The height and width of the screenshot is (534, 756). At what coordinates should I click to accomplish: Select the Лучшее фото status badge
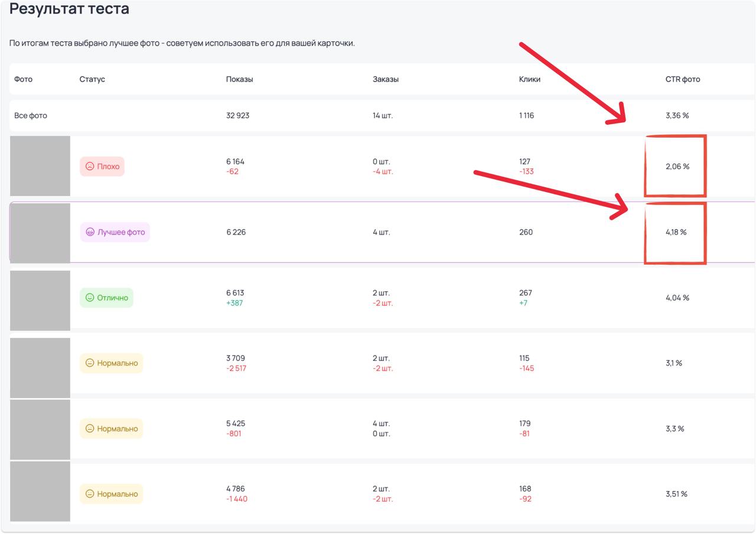[115, 232]
